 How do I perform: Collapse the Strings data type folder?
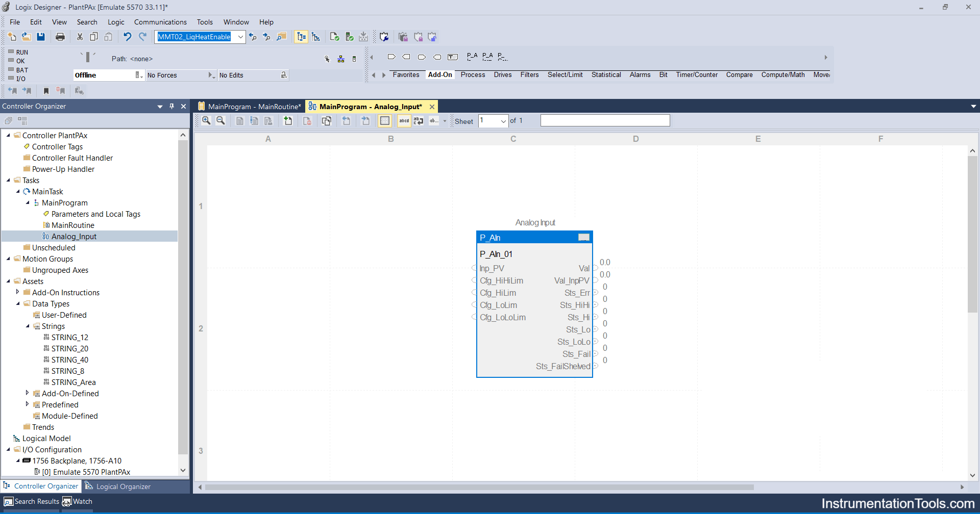tap(28, 326)
